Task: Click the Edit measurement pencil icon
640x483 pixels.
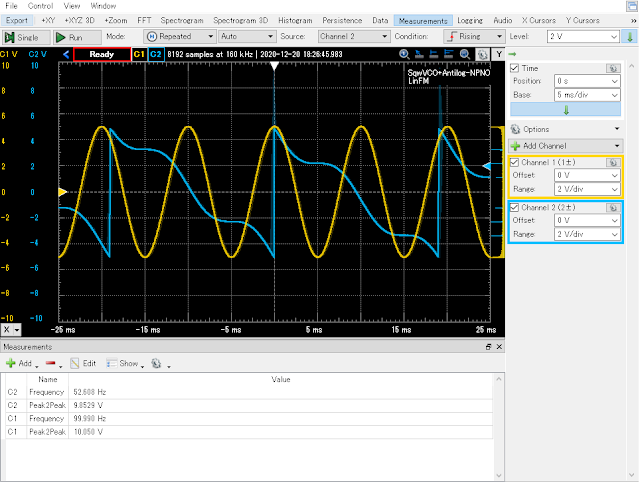Action: point(75,363)
